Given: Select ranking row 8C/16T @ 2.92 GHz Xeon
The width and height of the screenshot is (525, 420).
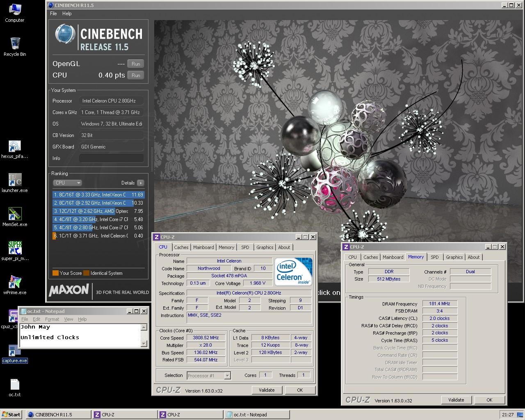Looking at the screenshot, I should (98, 203).
